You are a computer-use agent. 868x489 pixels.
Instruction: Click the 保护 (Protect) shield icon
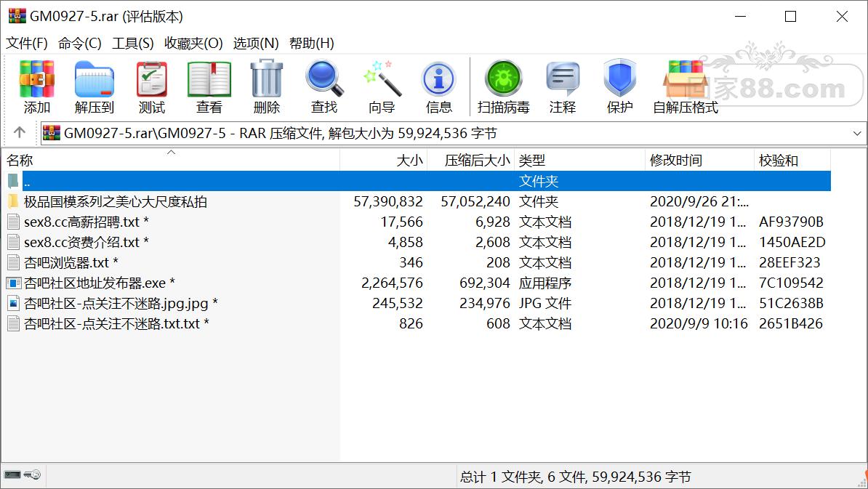(x=619, y=86)
